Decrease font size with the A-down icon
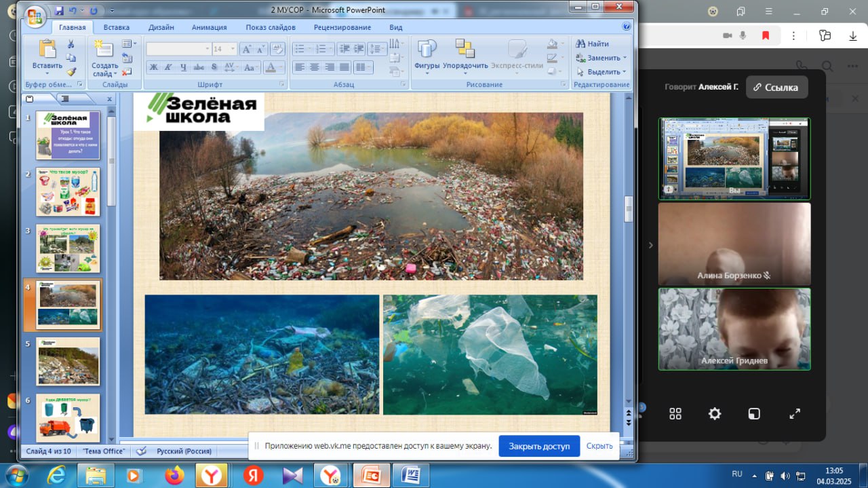Viewport: 868px width, 488px height. click(x=260, y=49)
